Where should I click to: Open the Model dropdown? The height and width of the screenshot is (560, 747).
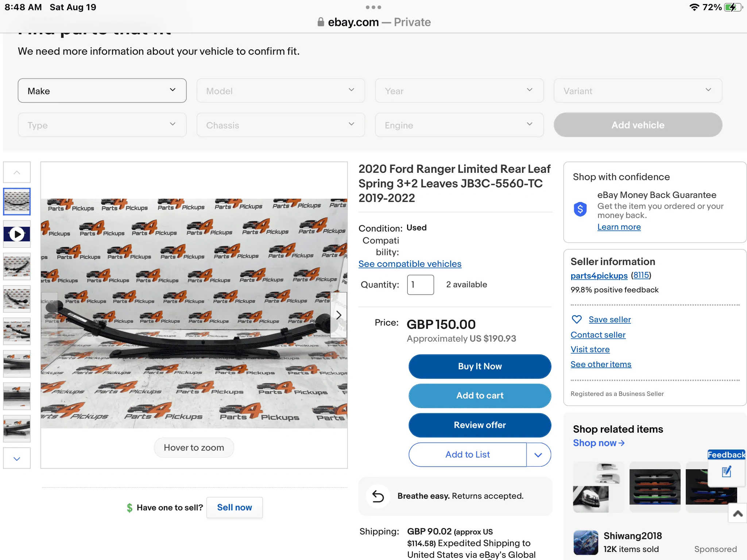pyautogui.click(x=280, y=91)
